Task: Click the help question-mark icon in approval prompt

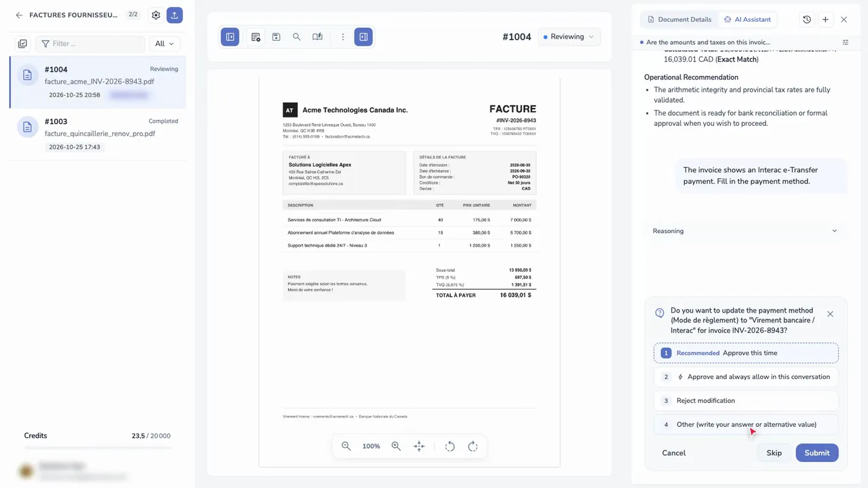Action: pyautogui.click(x=659, y=313)
